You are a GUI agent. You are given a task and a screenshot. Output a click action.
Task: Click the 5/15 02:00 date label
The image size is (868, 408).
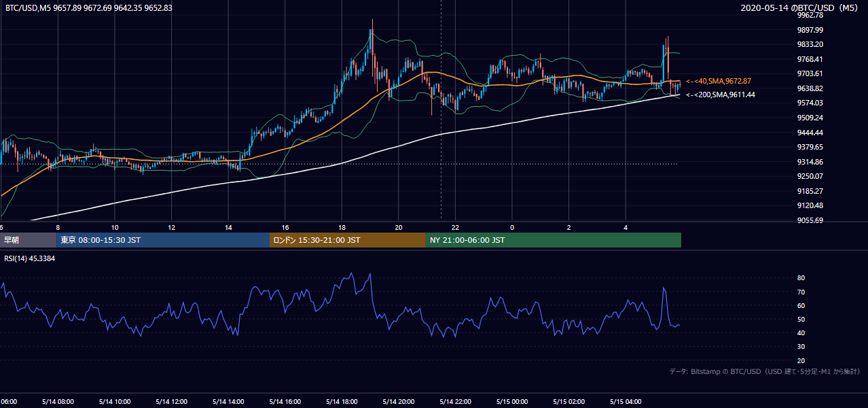(x=569, y=402)
